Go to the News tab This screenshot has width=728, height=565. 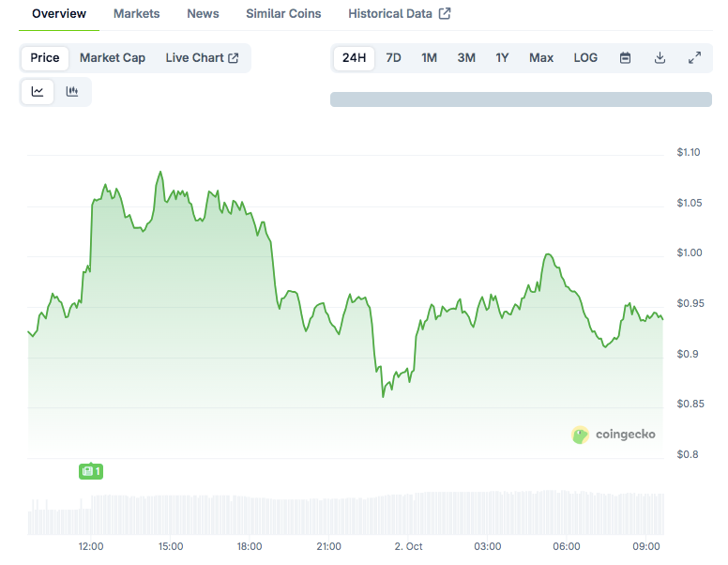pyautogui.click(x=203, y=13)
